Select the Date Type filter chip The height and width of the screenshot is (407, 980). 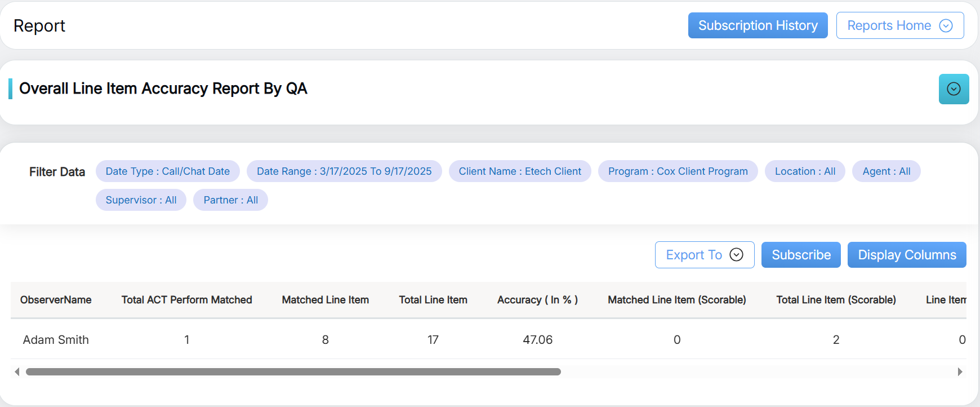167,171
